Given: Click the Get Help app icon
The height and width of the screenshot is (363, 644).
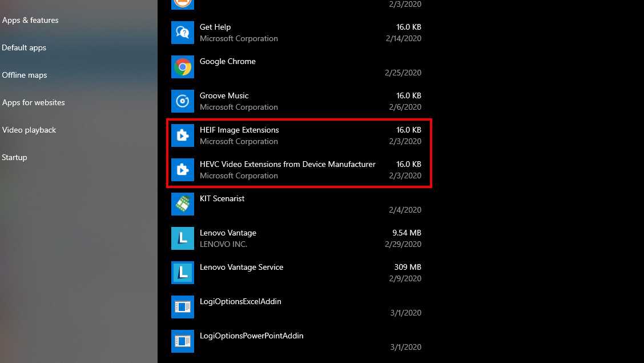Looking at the screenshot, I should point(183,33).
